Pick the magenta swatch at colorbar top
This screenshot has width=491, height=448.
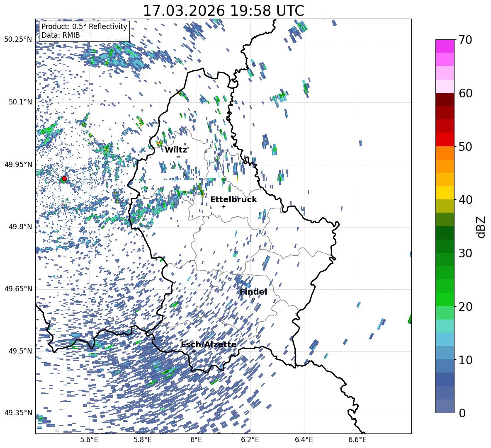tap(445, 46)
